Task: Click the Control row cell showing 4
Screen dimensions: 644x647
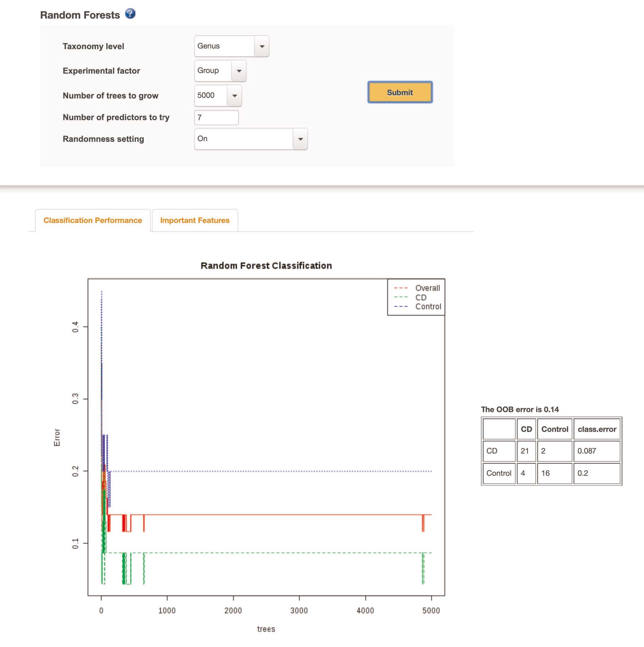Action: [x=526, y=473]
